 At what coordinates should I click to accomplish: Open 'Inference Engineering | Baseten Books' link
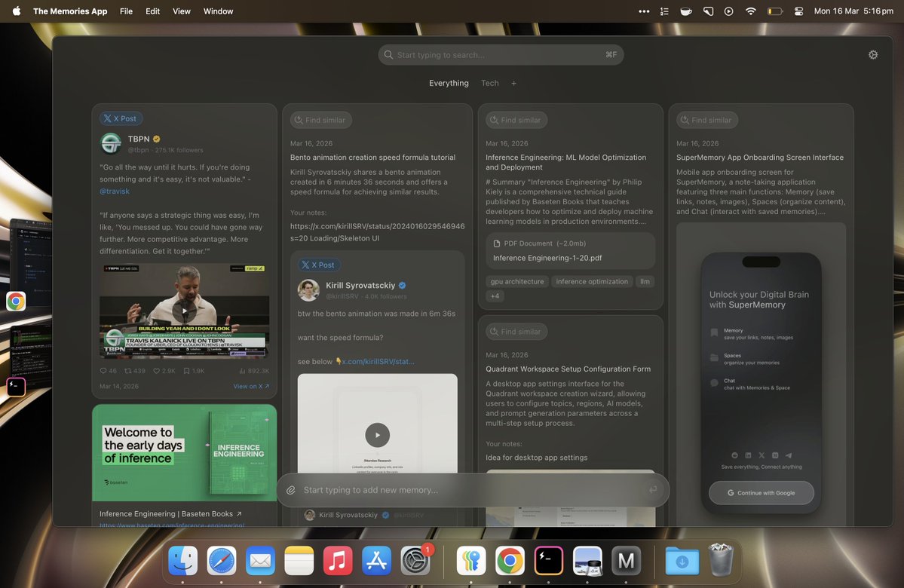click(x=170, y=513)
